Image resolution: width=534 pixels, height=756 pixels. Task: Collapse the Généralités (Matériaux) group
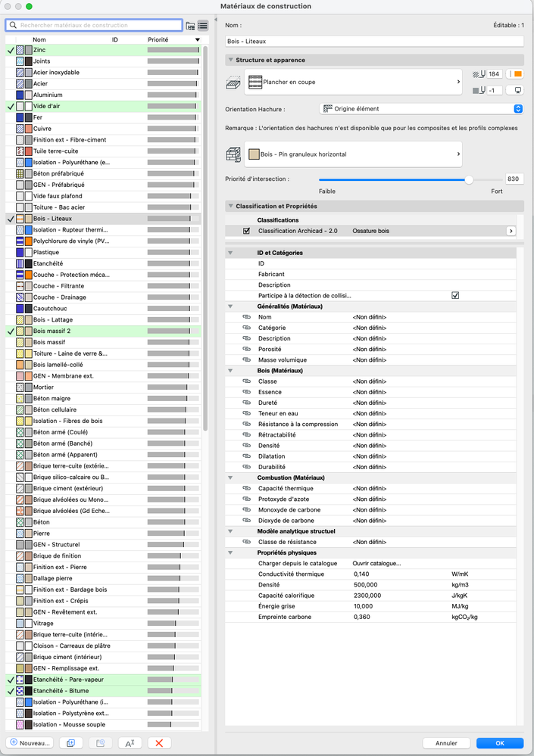tap(230, 306)
